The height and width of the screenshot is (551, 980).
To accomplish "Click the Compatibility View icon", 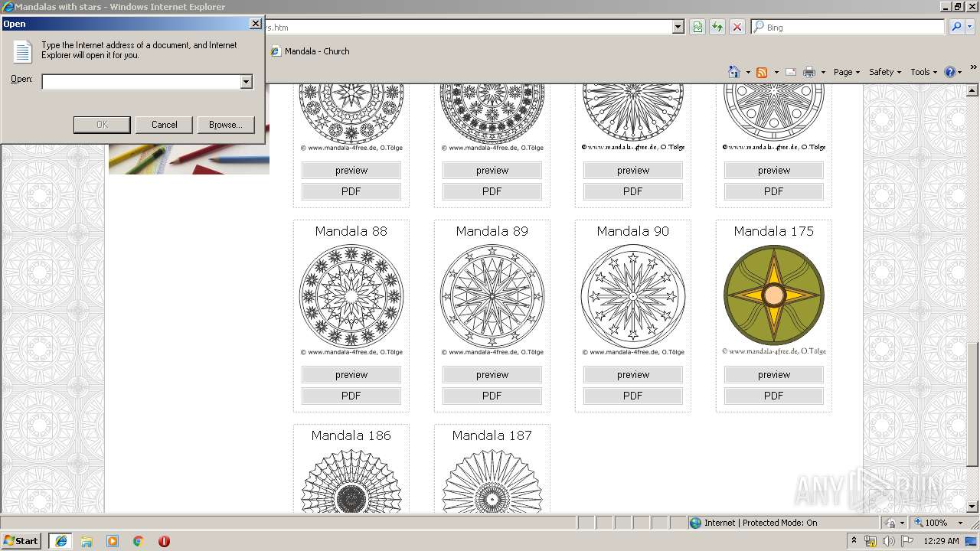I will pos(697,27).
